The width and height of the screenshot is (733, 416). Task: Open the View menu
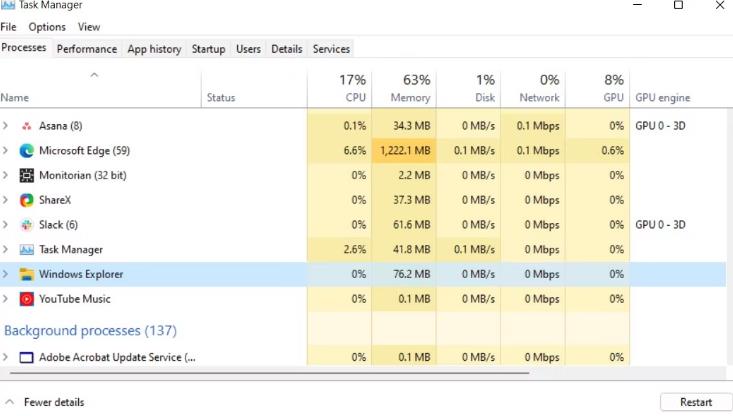pos(89,27)
